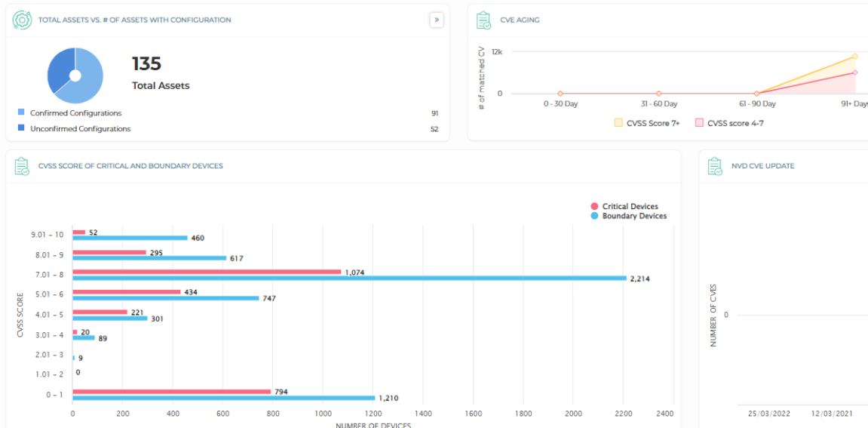868x428 pixels.
Task: Click the CVE Aging clipboard icon
Action: (483, 20)
